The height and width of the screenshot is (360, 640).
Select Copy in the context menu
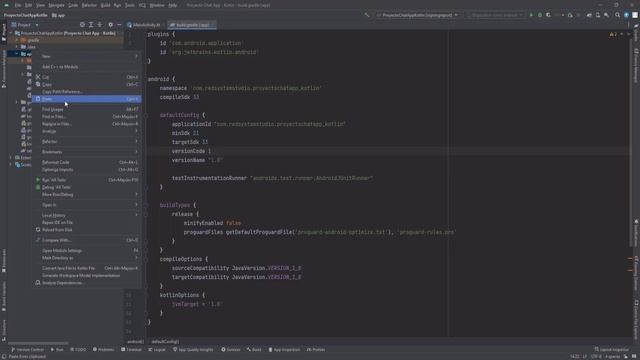(x=87, y=84)
